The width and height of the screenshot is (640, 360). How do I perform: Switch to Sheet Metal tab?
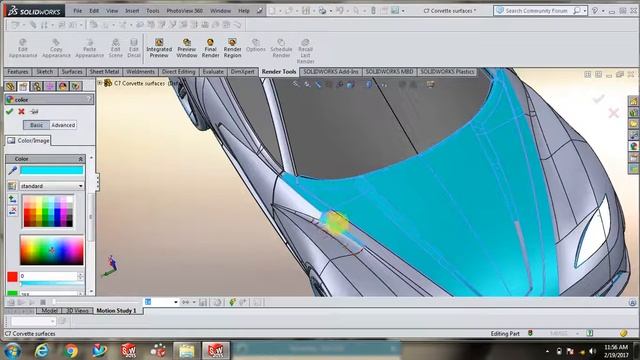click(x=104, y=72)
